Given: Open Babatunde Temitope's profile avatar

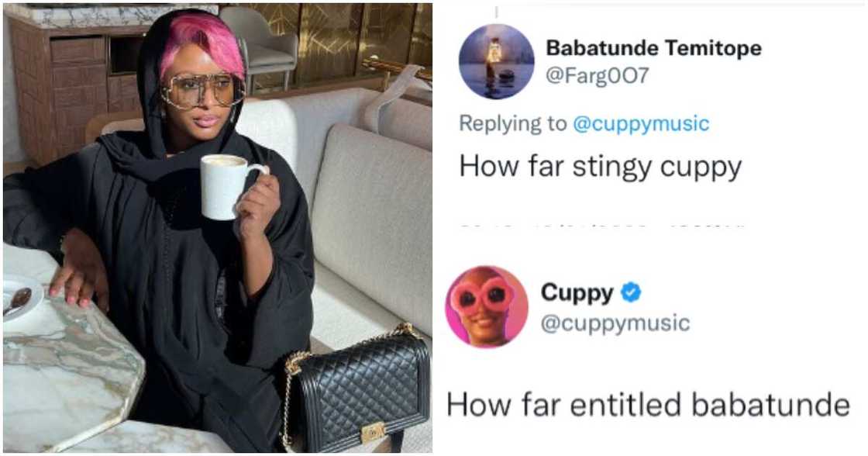Looking at the screenshot, I should pos(497,61).
